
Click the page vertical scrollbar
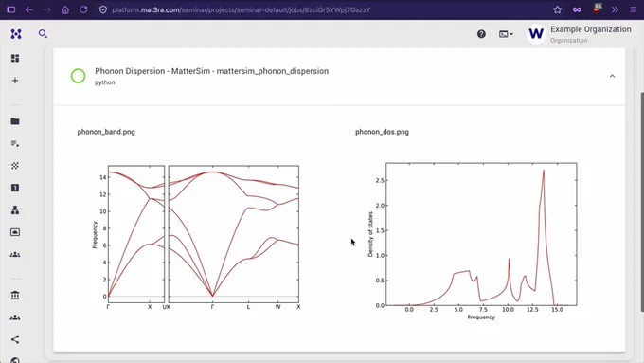coord(641,202)
